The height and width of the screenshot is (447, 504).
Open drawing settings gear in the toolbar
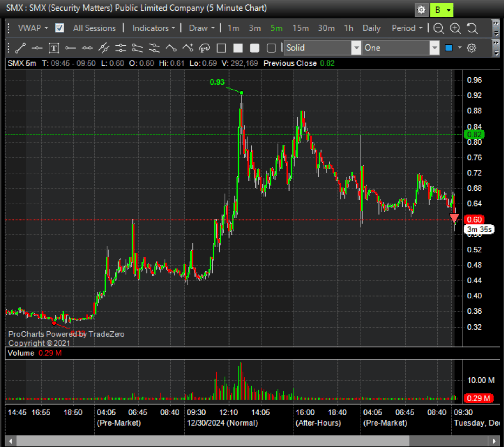[471, 48]
